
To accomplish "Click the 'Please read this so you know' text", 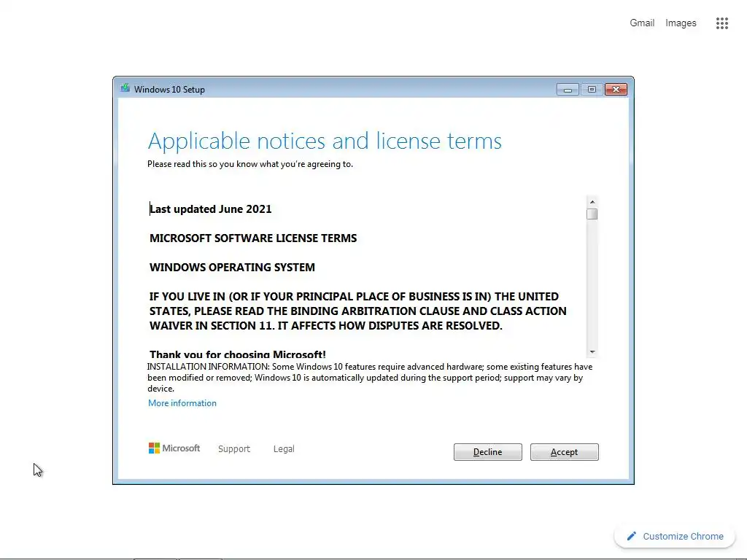I will 250,164.
